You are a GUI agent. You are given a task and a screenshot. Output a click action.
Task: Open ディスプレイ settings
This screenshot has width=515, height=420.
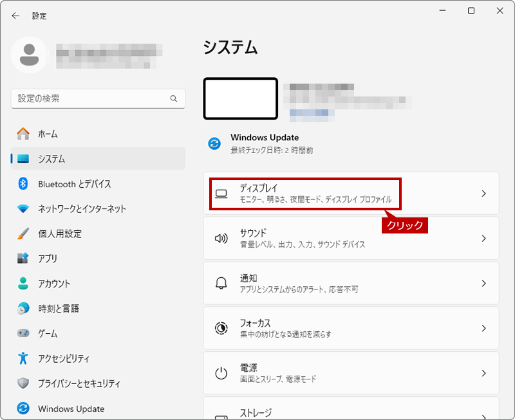351,194
